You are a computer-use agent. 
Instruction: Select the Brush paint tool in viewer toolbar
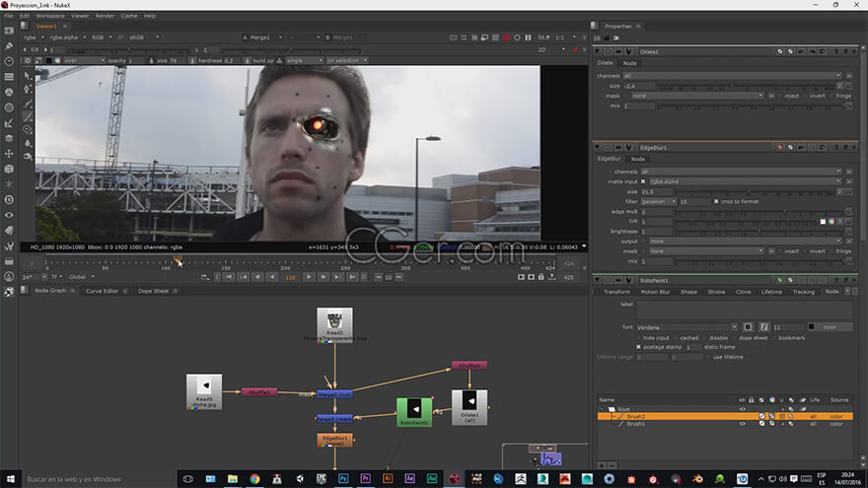click(28, 116)
